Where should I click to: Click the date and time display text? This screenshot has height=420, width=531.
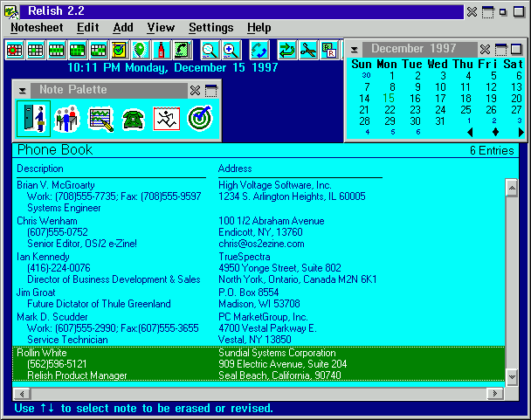173,68
